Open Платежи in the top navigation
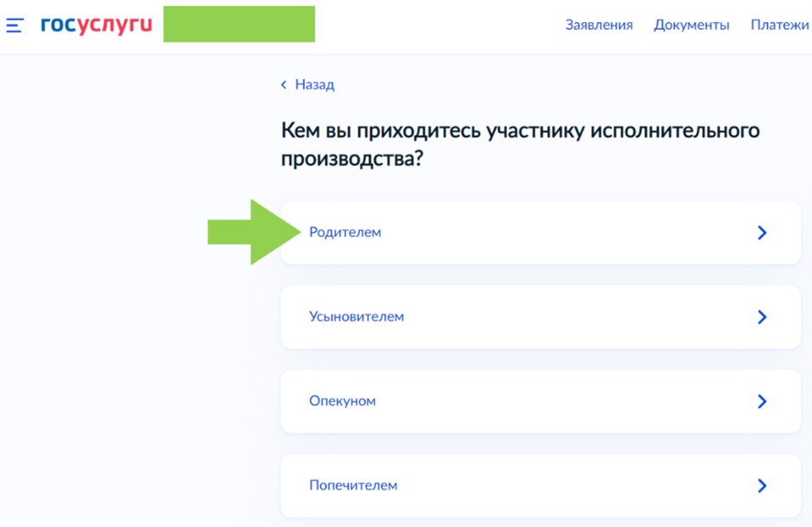812x527 pixels. (x=780, y=26)
